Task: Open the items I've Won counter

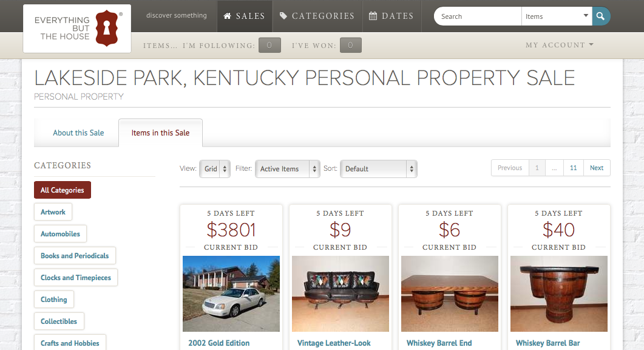Action: click(350, 45)
